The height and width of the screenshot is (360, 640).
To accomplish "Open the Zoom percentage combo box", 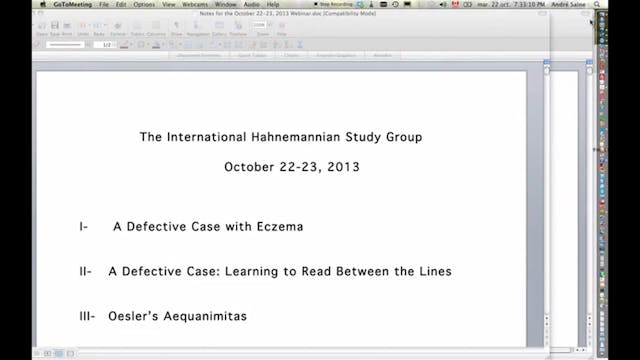I will pos(262,25).
